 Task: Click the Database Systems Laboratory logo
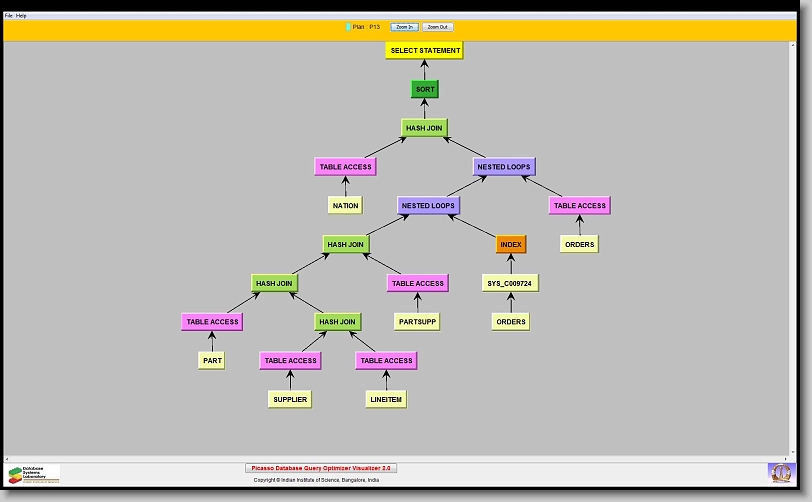[34, 474]
